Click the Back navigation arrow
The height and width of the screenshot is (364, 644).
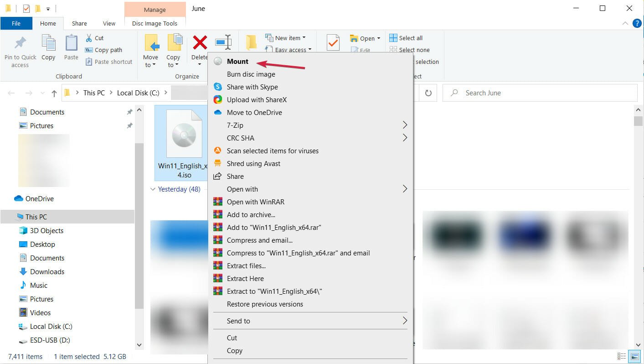(x=11, y=93)
